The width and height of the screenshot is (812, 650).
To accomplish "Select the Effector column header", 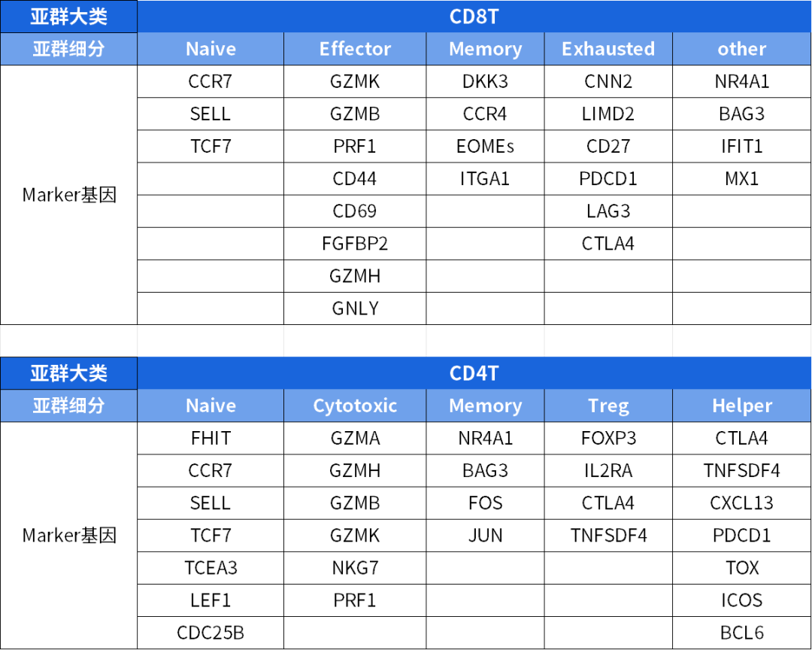I will point(355,49).
